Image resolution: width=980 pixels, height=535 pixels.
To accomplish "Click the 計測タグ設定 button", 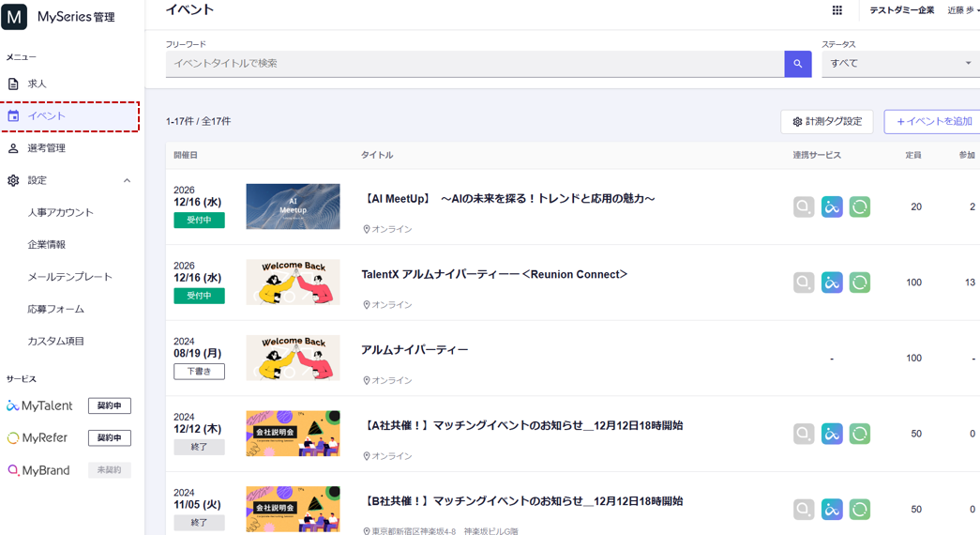I will pyautogui.click(x=826, y=121).
